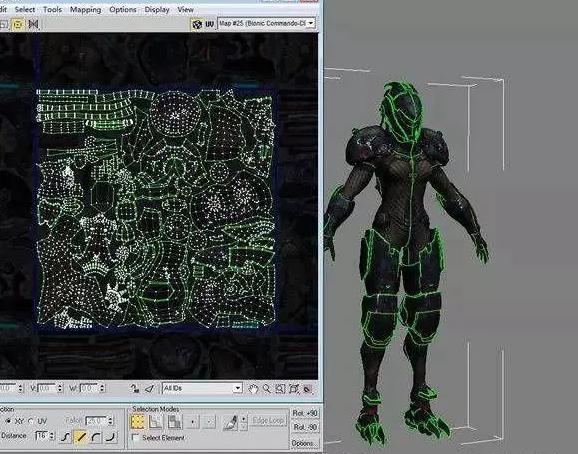Select the highlighted Freeform mode tool
This screenshot has height=454, width=578.
pos(18,24)
